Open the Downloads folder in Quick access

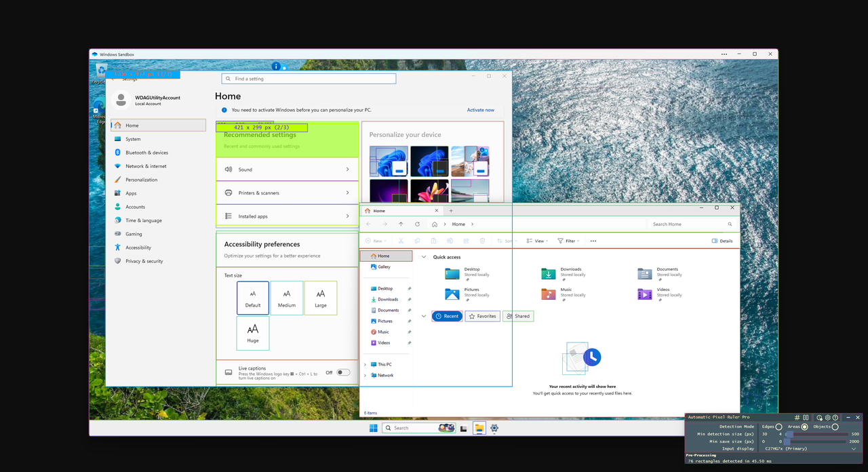click(x=564, y=274)
